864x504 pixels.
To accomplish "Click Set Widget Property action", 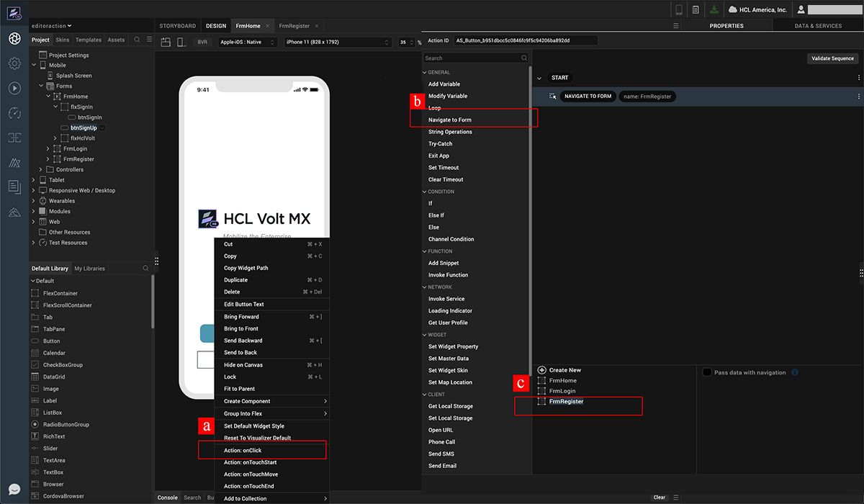I will 453,346.
